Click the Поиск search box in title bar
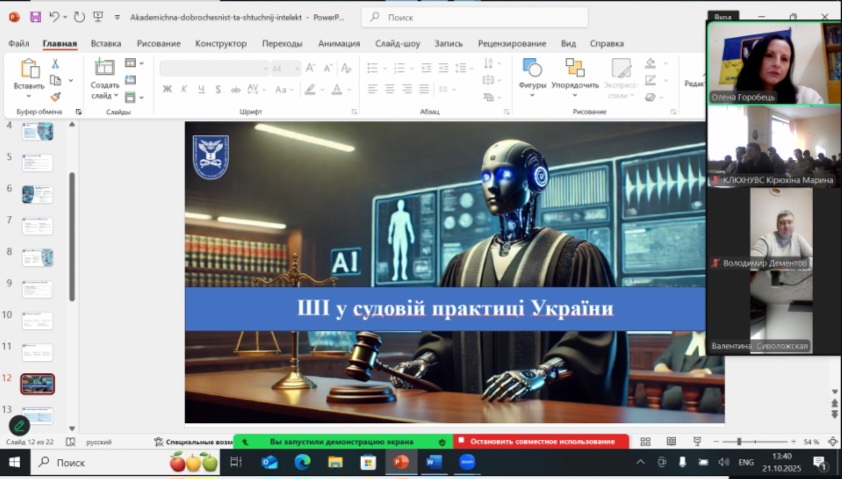The image size is (842, 479). [x=475, y=17]
